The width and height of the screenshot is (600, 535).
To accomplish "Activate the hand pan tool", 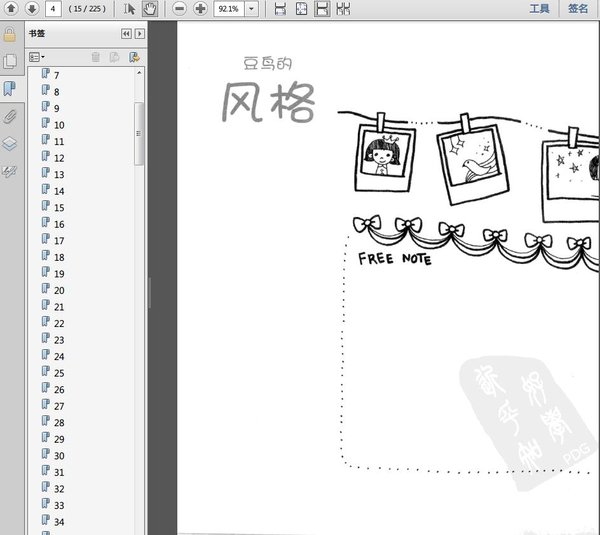I will point(150,8).
